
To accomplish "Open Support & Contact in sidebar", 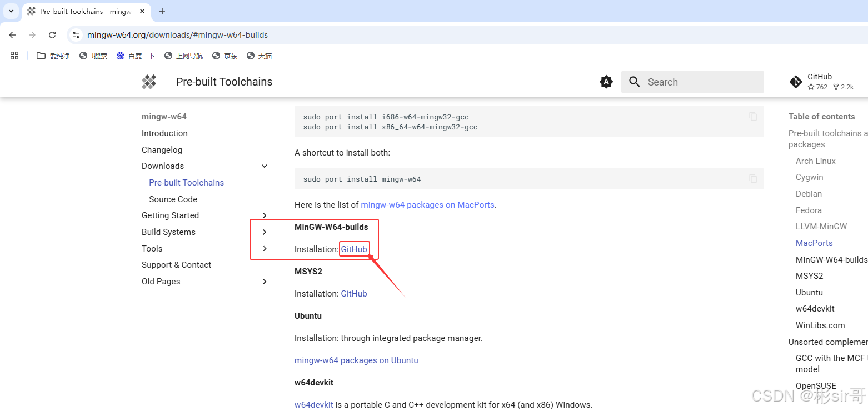I will (176, 265).
